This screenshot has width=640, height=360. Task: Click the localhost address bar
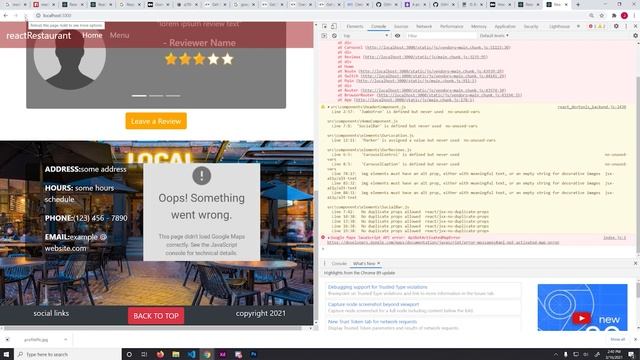310,16
